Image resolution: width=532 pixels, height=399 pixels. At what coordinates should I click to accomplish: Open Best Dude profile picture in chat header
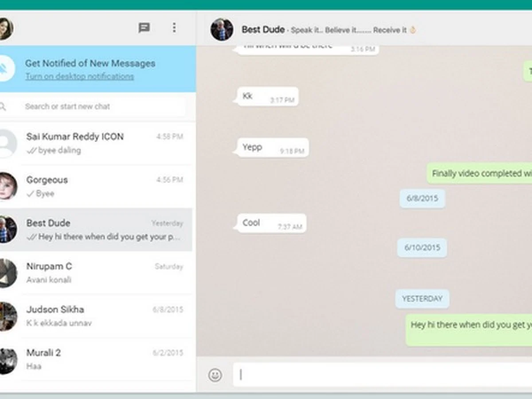(x=222, y=29)
